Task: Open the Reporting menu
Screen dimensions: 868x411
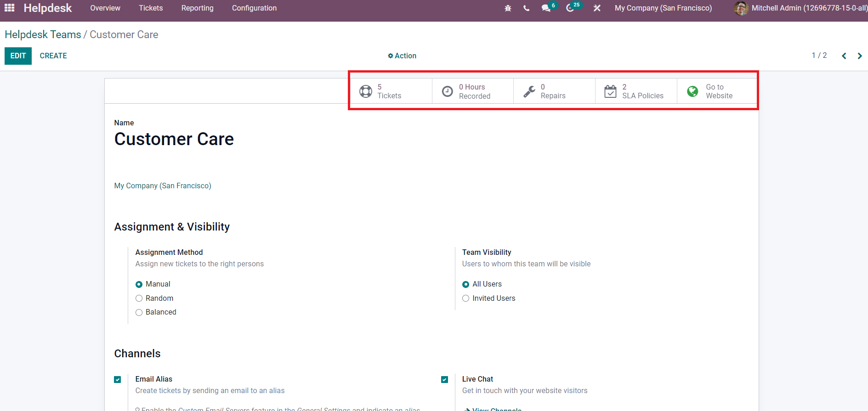Action: point(197,8)
